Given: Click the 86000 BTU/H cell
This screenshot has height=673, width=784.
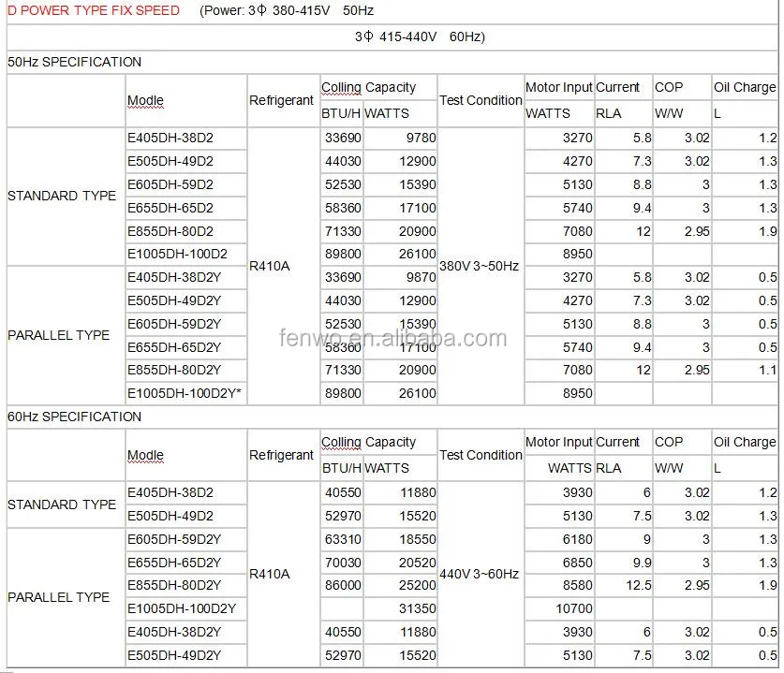Looking at the screenshot, I should 342,585.
